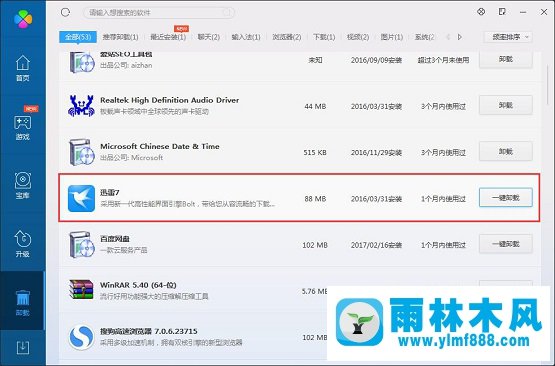The width and height of the screenshot is (555, 366).
Task: Switch to the 聊天(2) tab
Action: (209, 37)
